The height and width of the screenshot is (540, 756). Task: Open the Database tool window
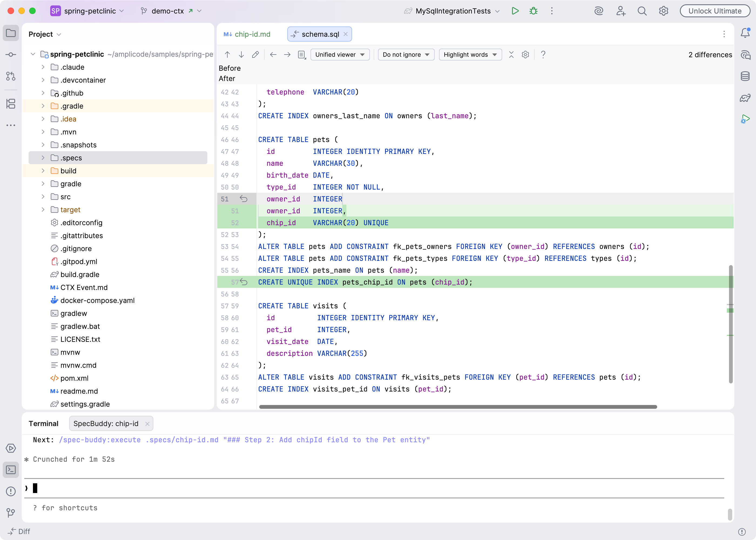click(745, 76)
